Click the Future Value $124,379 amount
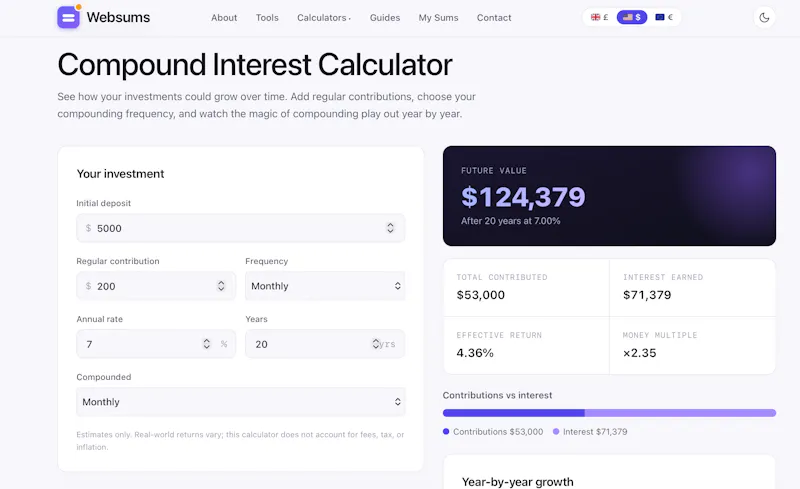 click(523, 197)
